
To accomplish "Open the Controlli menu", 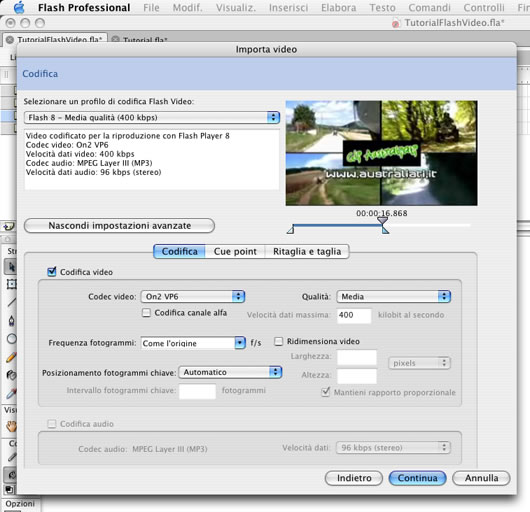I will (484, 7).
